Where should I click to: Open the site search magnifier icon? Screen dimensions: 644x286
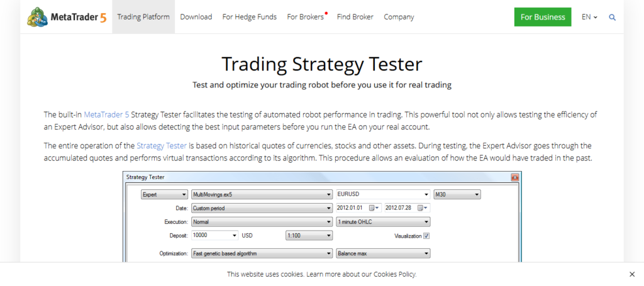(613, 17)
